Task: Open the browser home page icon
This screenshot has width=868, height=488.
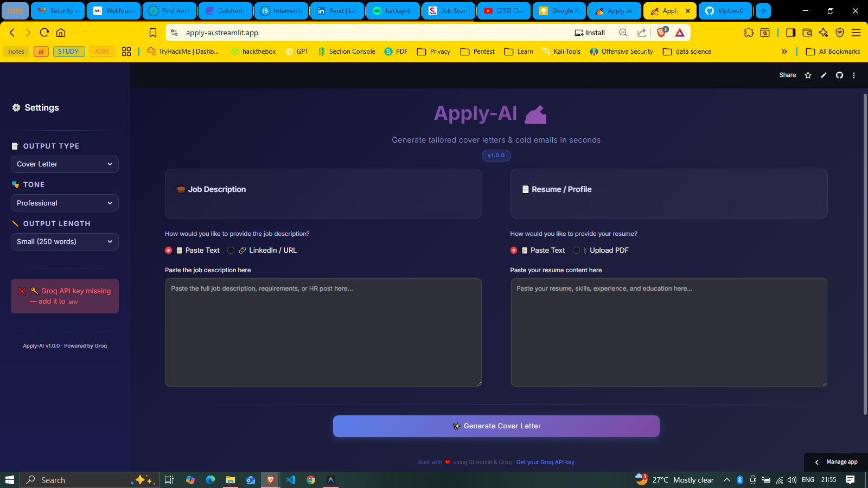Action: click(61, 33)
